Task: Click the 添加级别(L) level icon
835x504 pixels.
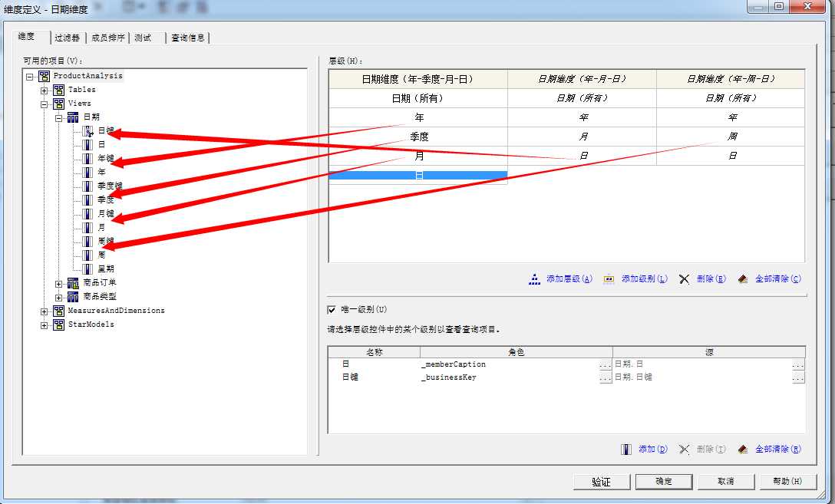Action: tap(609, 279)
